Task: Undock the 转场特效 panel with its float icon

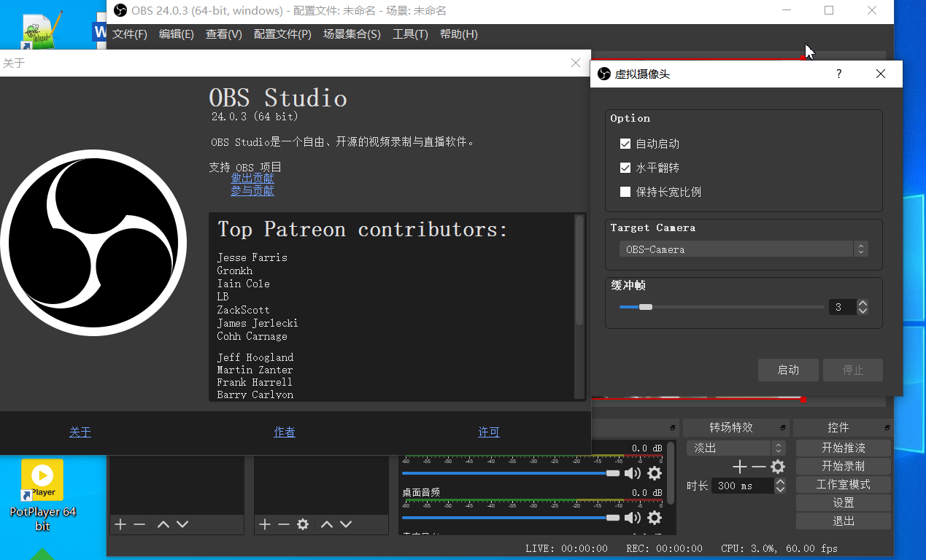Action: [783, 427]
